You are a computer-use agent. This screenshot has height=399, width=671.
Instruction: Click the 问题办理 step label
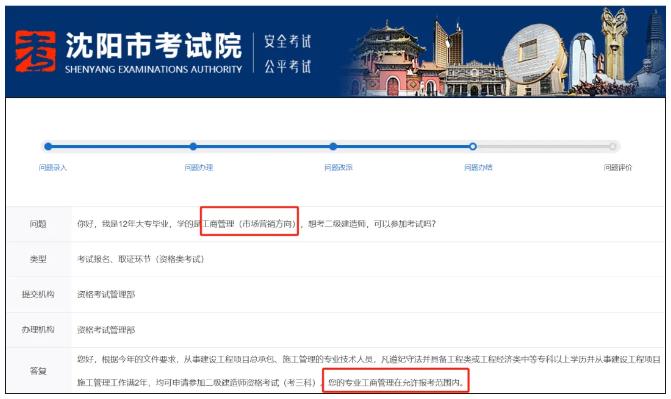[199, 167]
